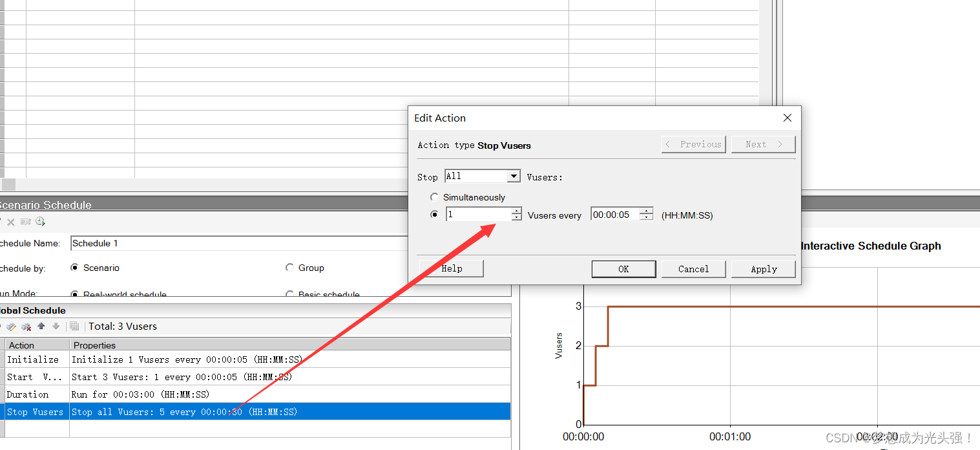Click the Properties column header

[x=290, y=345]
